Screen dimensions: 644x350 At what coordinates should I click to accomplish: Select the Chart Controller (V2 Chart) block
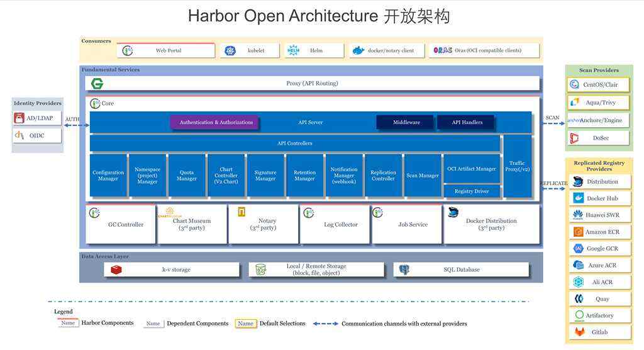[x=226, y=176]
